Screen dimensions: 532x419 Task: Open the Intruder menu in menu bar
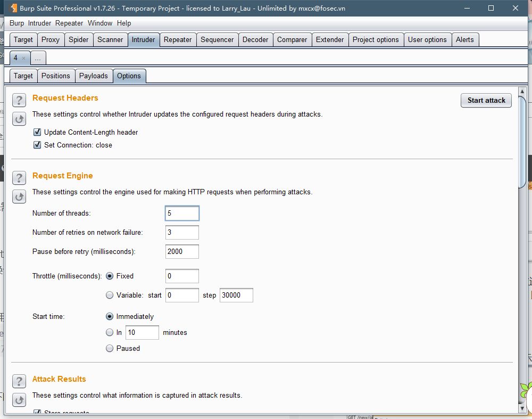click(39, 23)
